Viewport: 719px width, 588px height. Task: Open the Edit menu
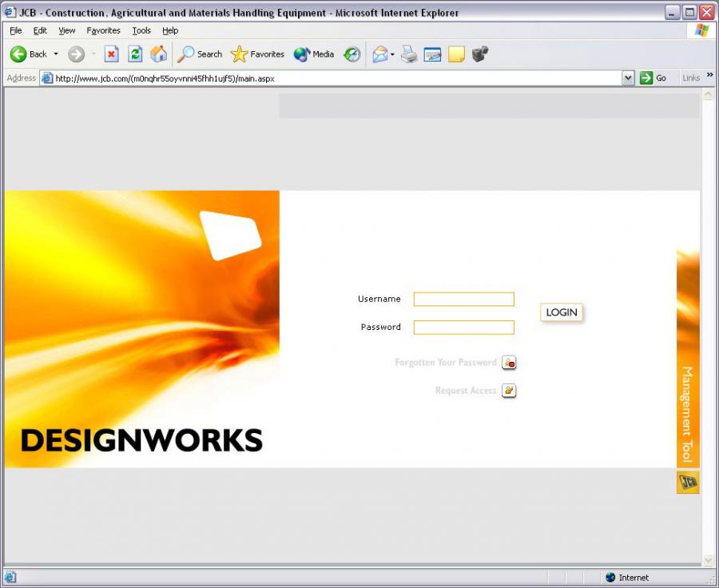point(40,30)
